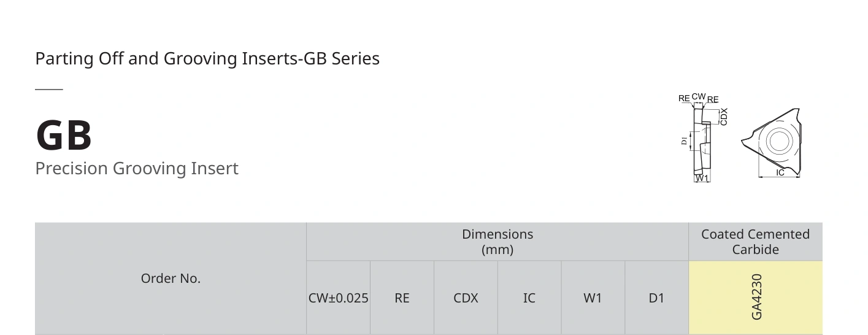This screenshot has width=868, height=335.
Task: Click the left RE label on diagram
Action: click(x=684, y=98)
